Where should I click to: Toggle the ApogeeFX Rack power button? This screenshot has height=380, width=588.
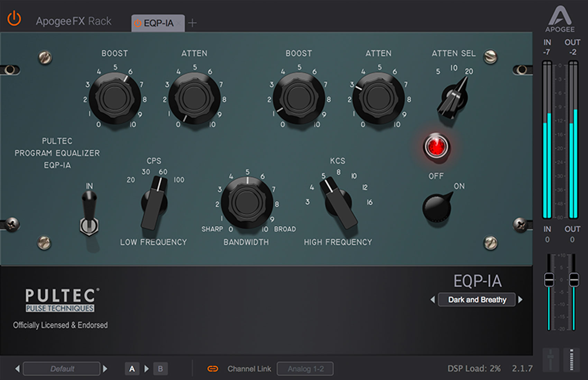pyautogui.click(x=14, y=18)
